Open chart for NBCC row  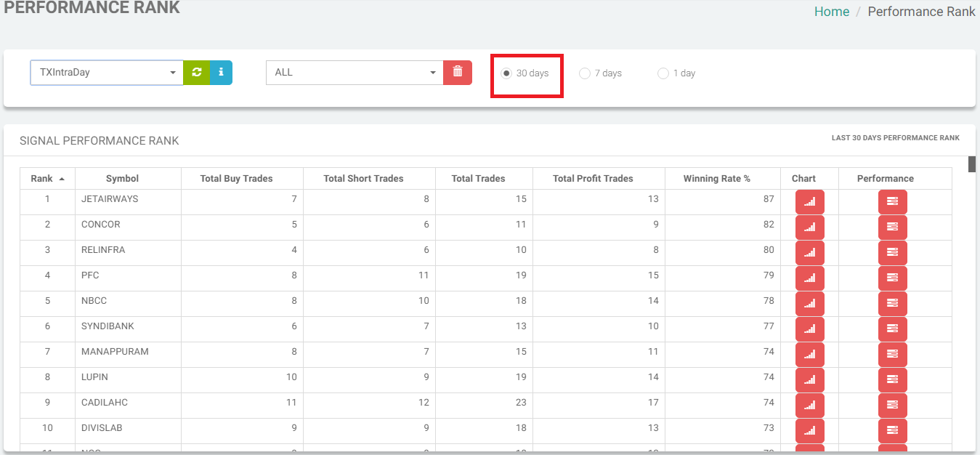click(810, 303)
